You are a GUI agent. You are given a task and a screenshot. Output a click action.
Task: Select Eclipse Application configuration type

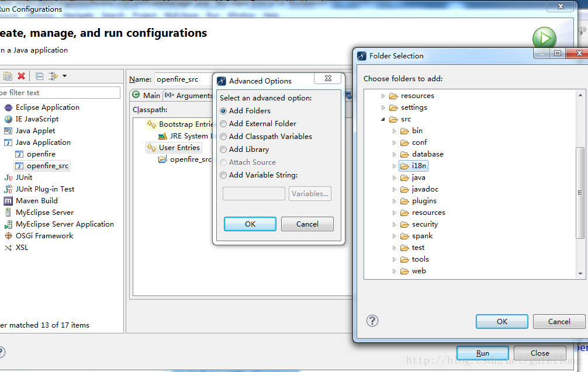coord(47,107)
